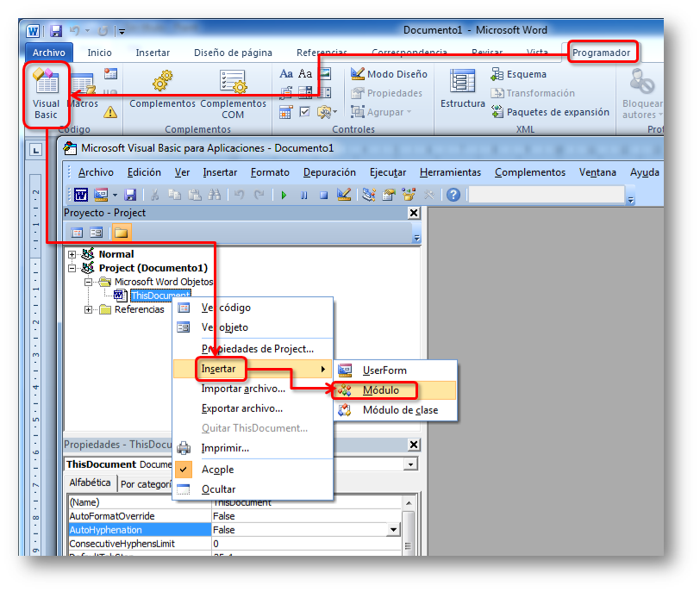
Task: Open the Programador ribbon tab
Action: (x=601, y=53)
